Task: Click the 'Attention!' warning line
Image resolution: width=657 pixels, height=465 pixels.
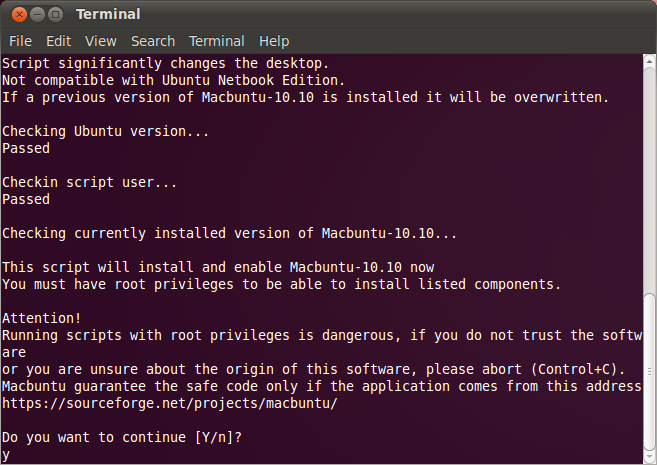Action: click(x=42, y=318)
